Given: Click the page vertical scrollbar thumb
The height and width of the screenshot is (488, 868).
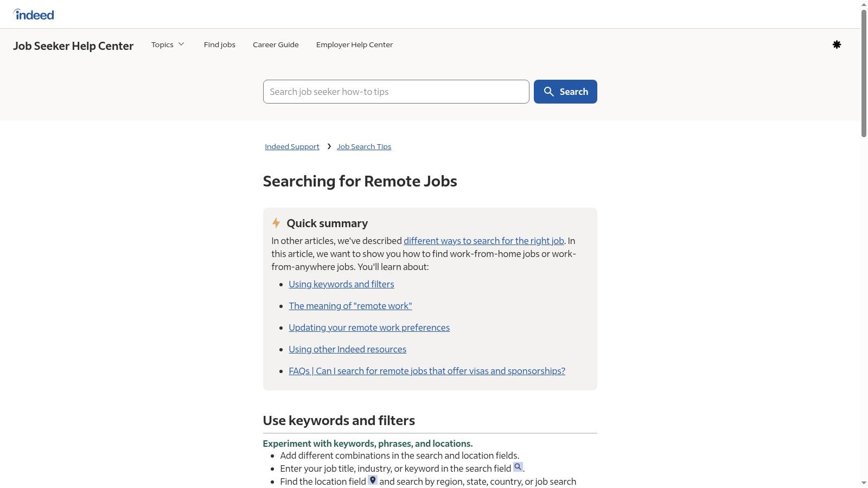Looking at the screenshot, I should coord(864,73).
